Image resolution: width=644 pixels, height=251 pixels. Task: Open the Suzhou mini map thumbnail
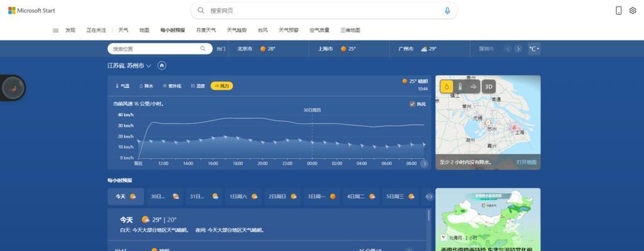coord(488,122)
